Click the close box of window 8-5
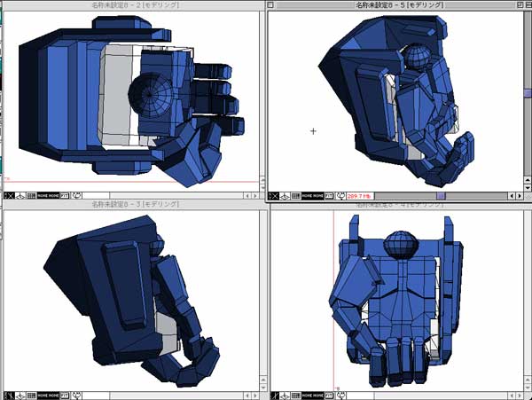 point(270,4)
